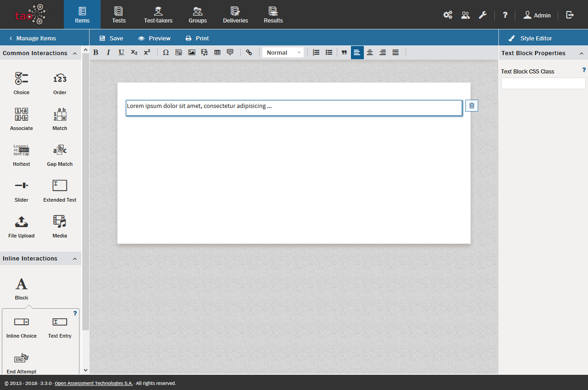588x390 pixels.
Task: Enable center text alignment
Action: click(370, 53)
